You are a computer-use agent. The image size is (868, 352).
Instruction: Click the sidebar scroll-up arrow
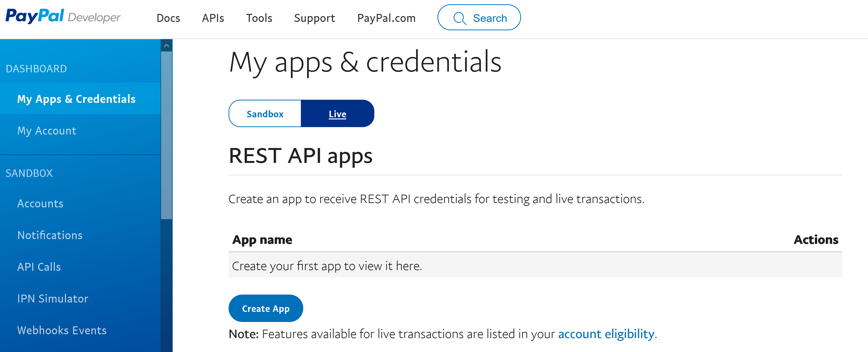[166, 45]
